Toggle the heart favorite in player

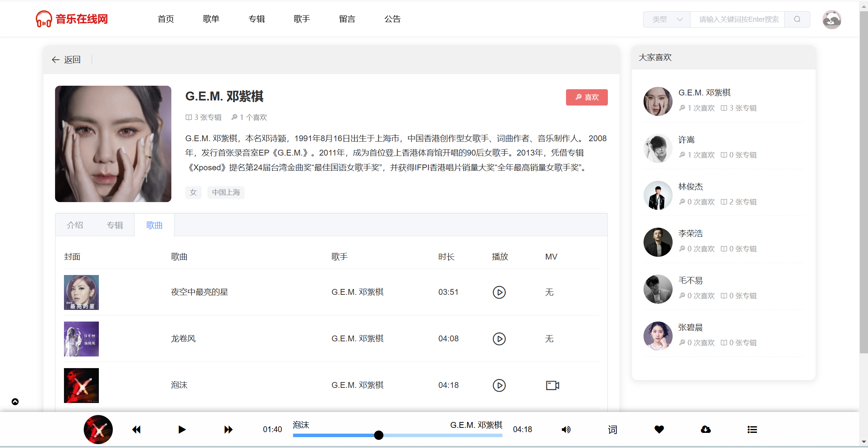[x=659, y=429]
